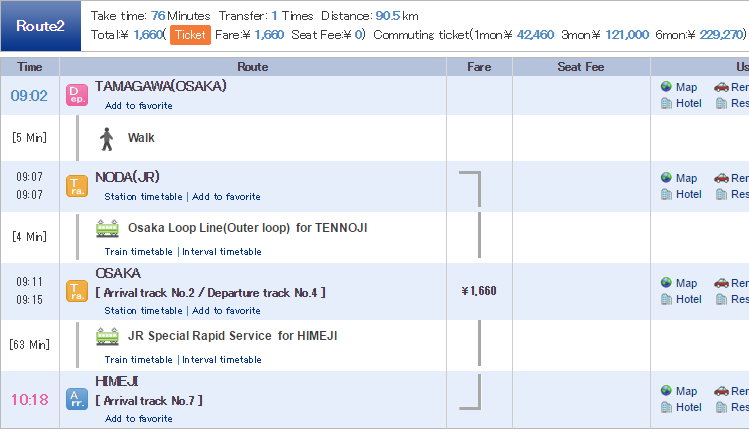Click the Arrival track No.7 text
The height and width of the screenshot is (433, 749).
(x=149, y=401)
